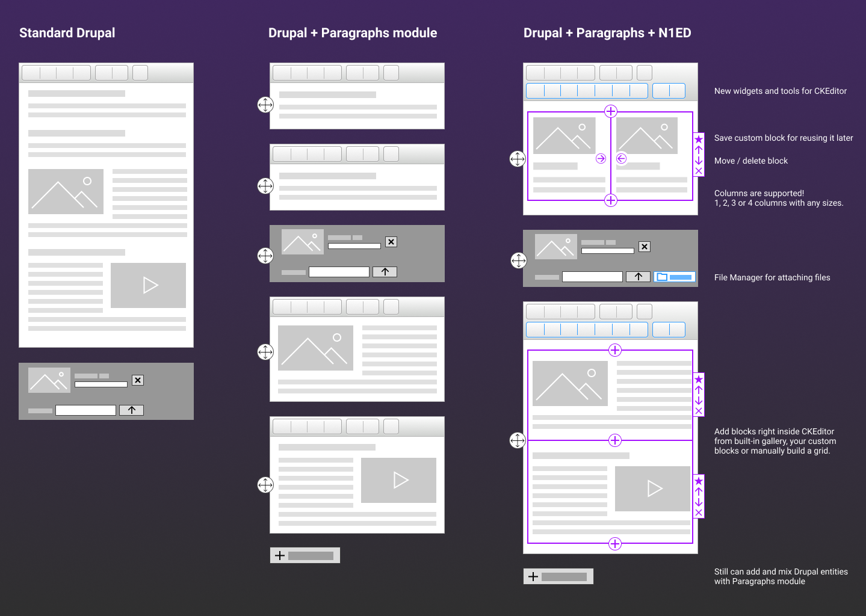This screenshot has width=866, height=616.
Task: Click star icon beside N1ED video block
Action: pyautogui.click(x=699, y=481)
